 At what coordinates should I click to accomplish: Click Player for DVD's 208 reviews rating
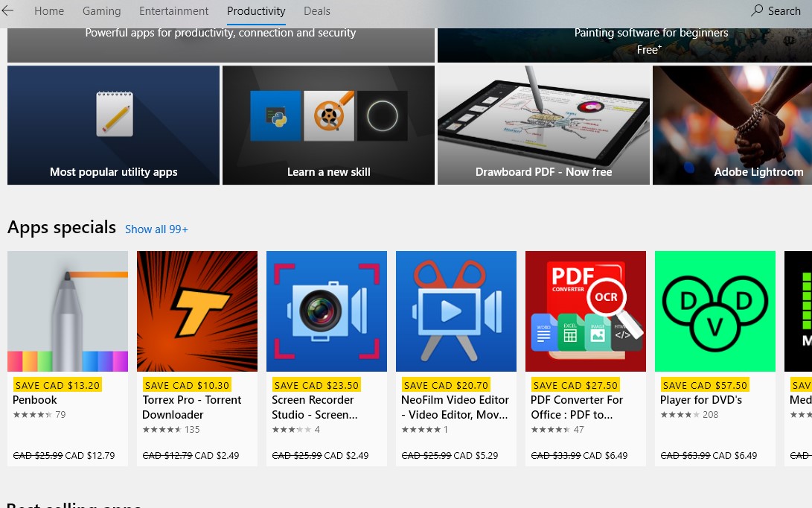689,414
